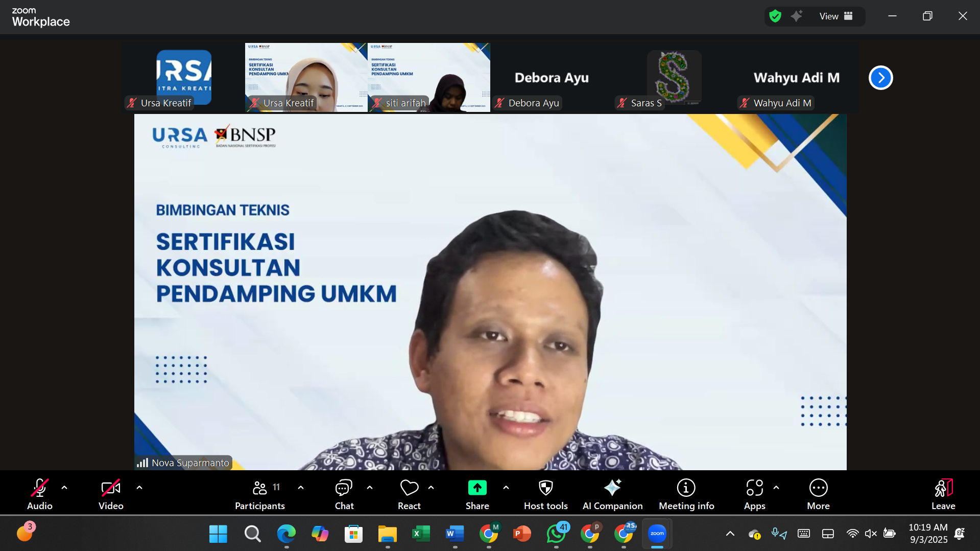Show next participants with blue arrow

tap(880, 78)
